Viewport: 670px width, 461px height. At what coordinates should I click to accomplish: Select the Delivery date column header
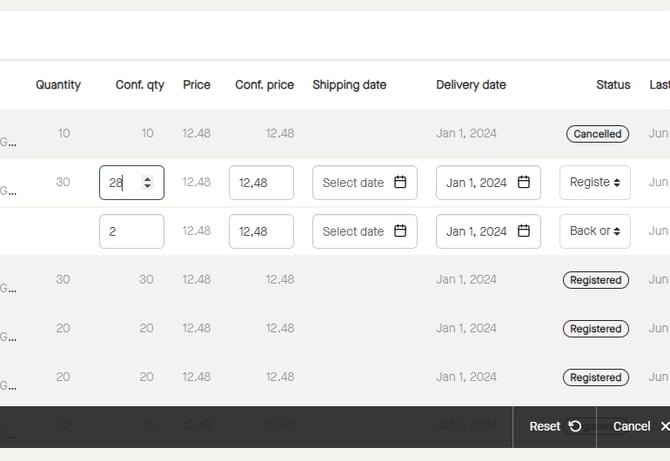coord(471,85)
